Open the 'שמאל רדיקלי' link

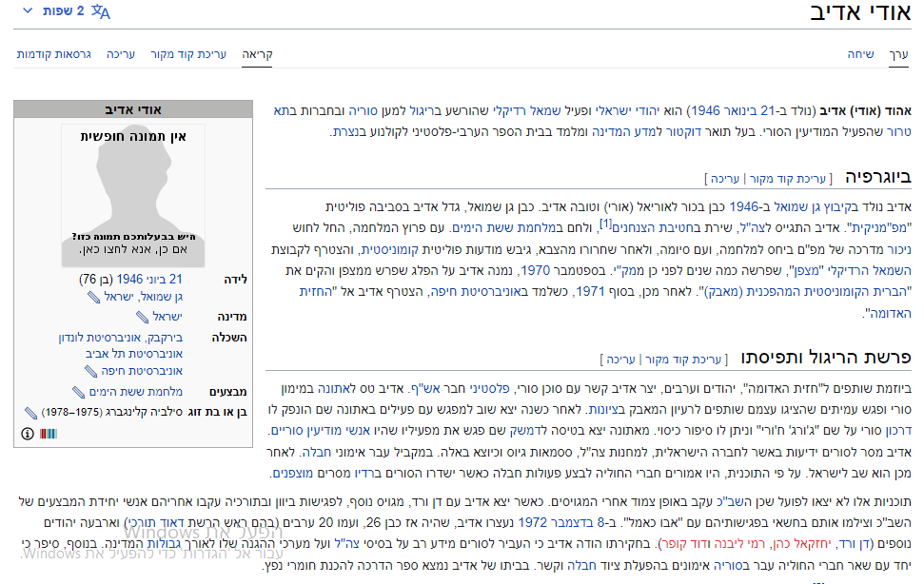point(525,110)
